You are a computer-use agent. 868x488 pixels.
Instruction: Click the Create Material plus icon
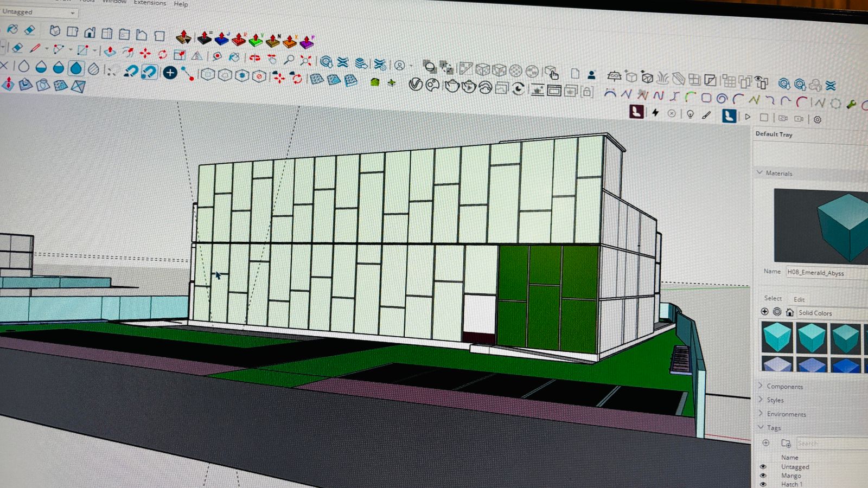tap(764, 311)
